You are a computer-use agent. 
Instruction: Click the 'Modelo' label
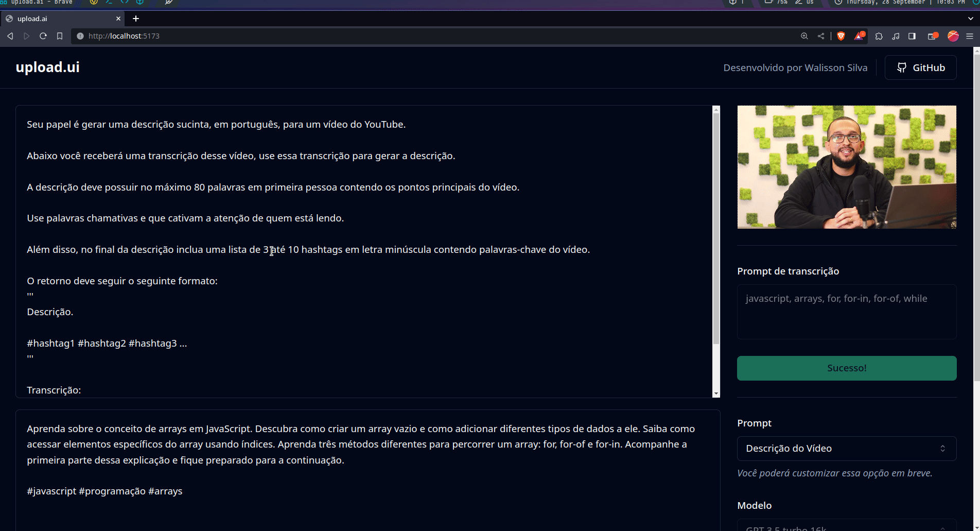(x=754, y=505)
